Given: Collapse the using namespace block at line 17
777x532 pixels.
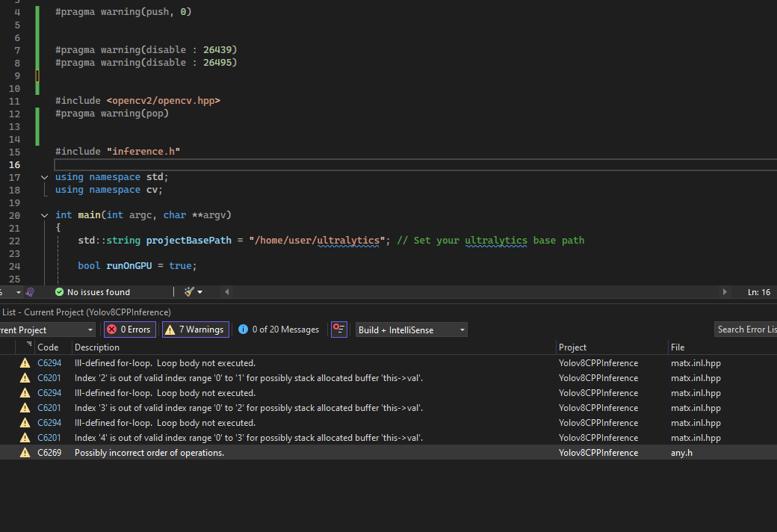Looking at the screenshot, I should coord(44,177).
